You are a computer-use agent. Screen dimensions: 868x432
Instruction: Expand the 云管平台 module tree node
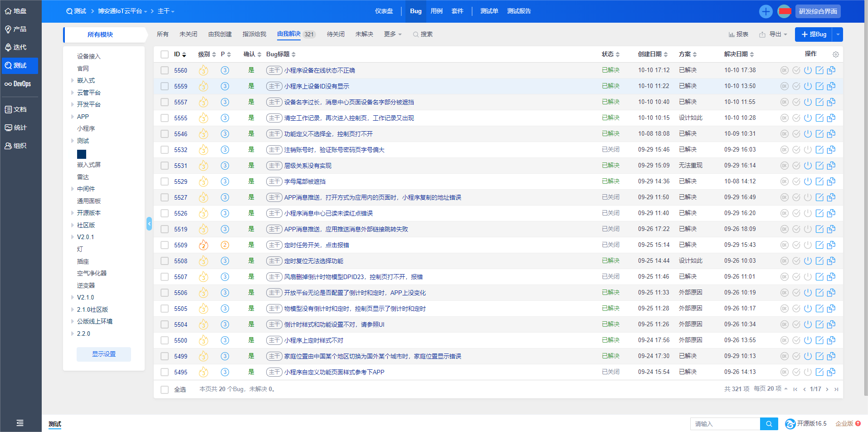coord(72,93)
